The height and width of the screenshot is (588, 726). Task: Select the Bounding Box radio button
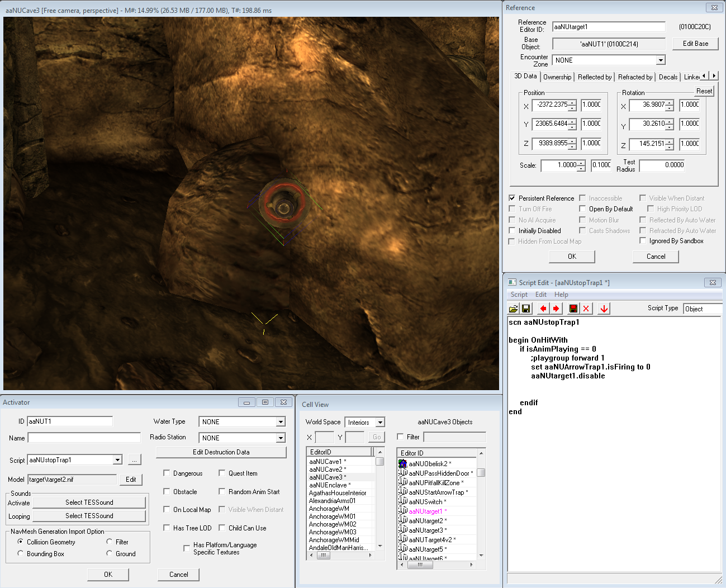coord(21,553)
